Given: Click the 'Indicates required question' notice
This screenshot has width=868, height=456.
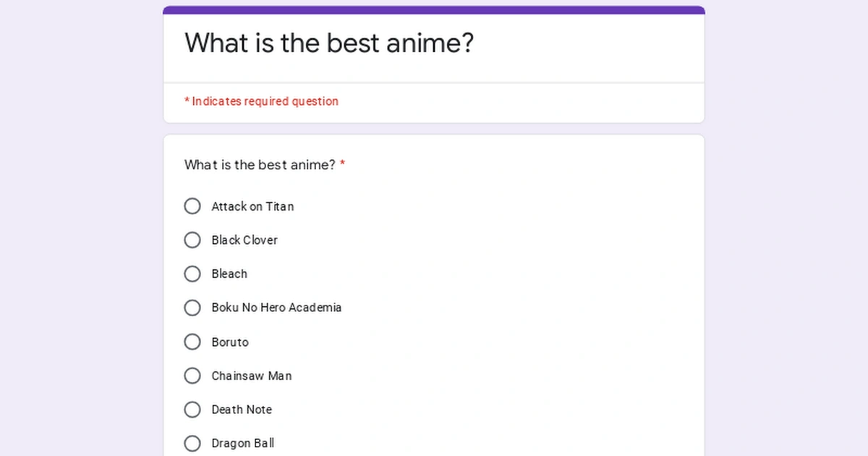Looking at the screenshot, I should click(261, 101).
